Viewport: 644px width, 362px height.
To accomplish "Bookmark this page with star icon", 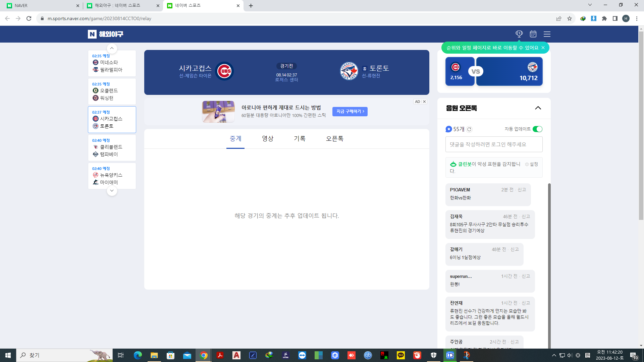I will pyautogui.click(x=570, y=18).
